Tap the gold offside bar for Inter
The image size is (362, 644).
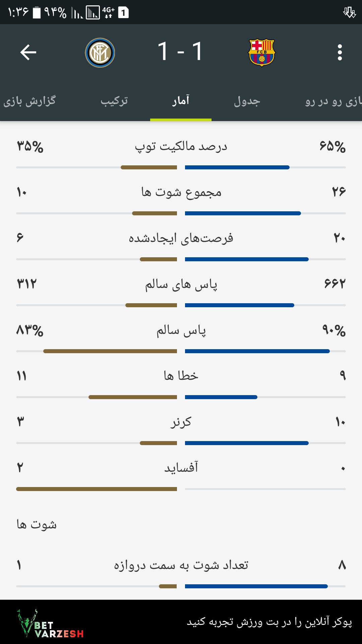pyautogui.click(x=97, y=489)
